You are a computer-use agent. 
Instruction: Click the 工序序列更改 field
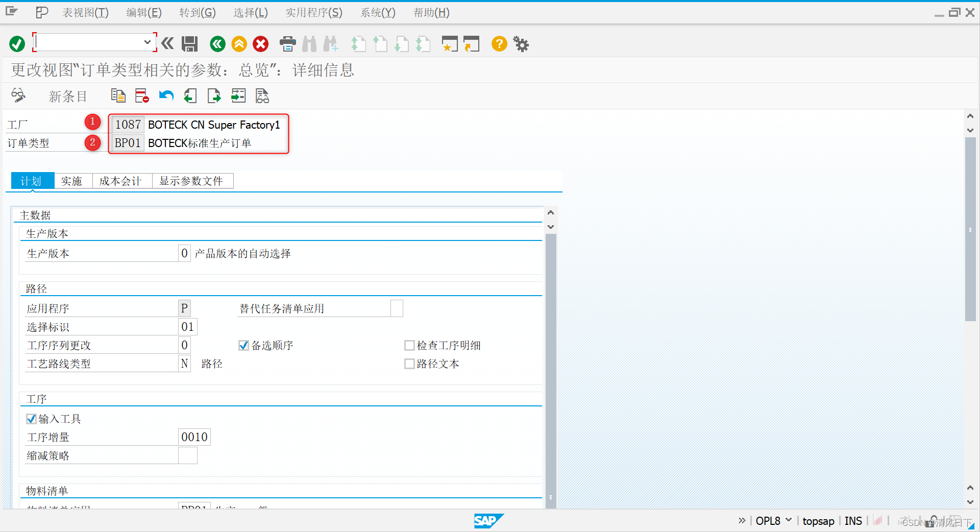coord(184,345)
